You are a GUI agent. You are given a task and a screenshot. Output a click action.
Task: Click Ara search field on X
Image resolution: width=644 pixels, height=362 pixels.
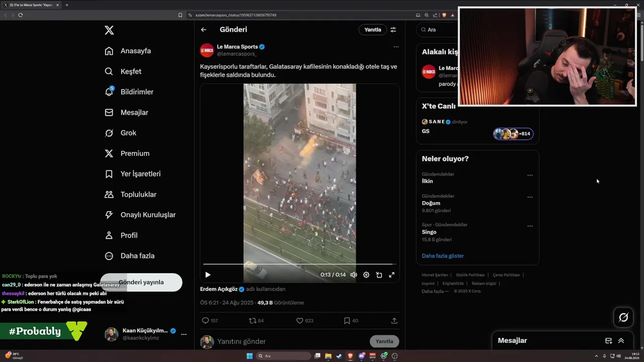(438, 30)
